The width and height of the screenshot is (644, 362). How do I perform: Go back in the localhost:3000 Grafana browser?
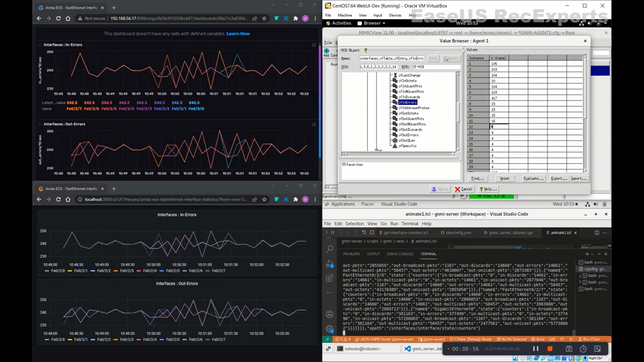click(39, 199)
